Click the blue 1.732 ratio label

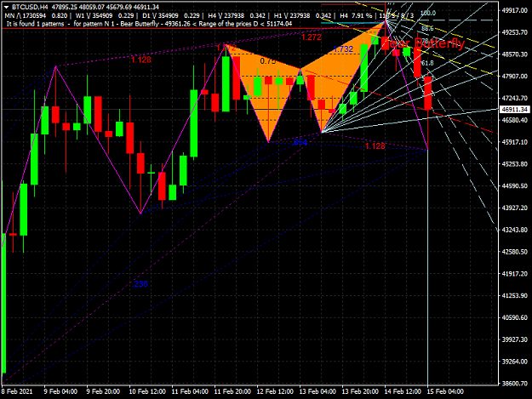tap(343, 49)
